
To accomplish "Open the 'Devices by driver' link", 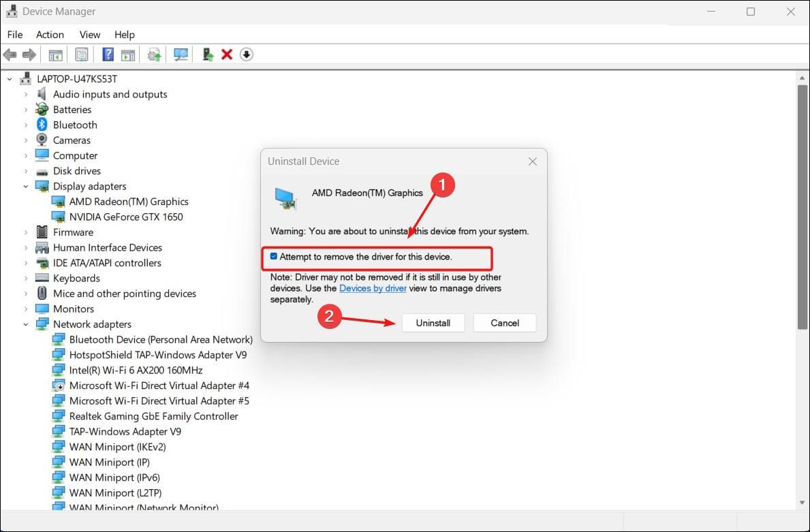I will click(x=373, y=288).
